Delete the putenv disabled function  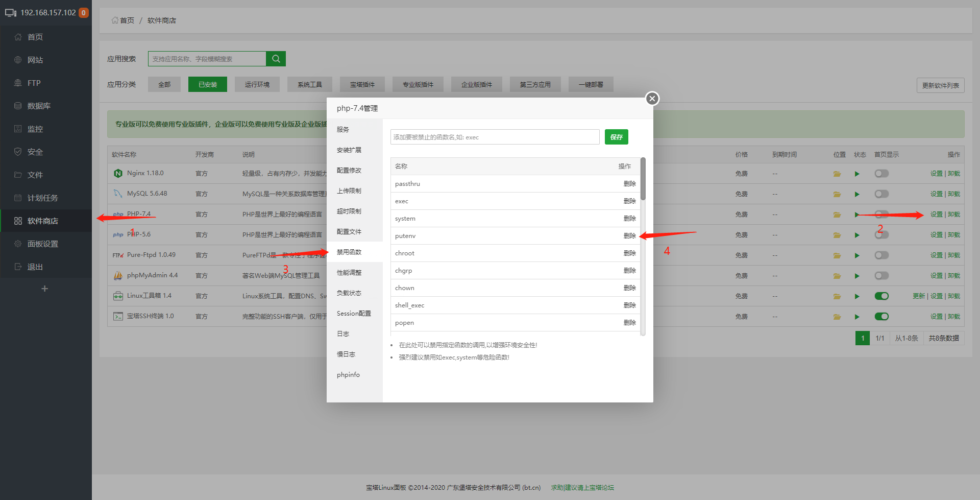(x=629, y=236)
